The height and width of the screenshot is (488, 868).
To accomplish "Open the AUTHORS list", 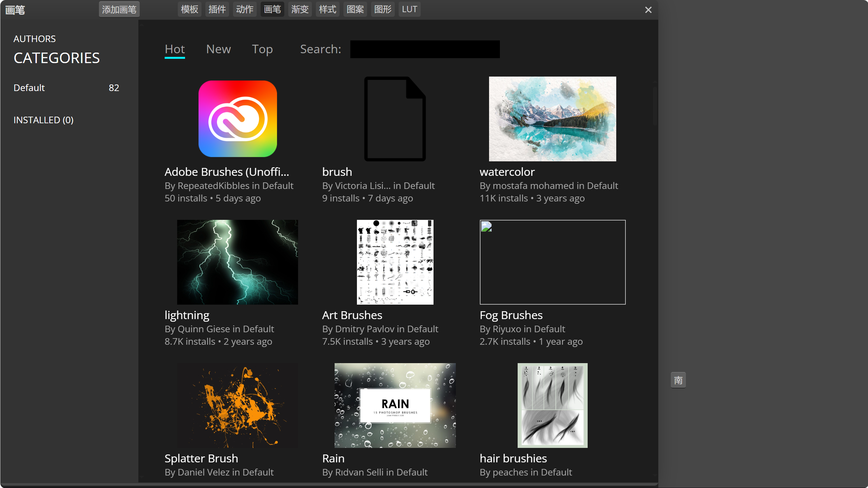I will [x=35, y=39].
